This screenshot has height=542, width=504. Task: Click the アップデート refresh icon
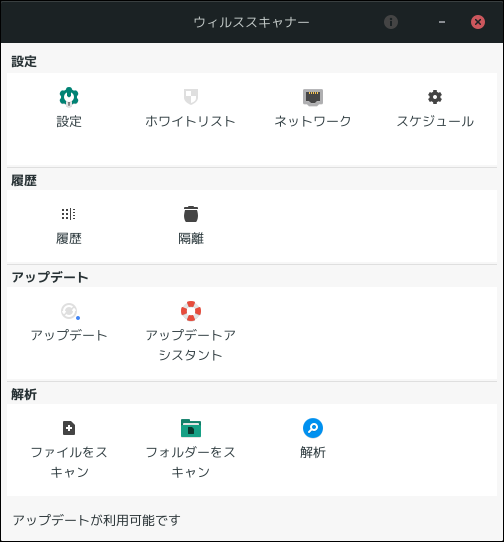click(x=70, y=311)
